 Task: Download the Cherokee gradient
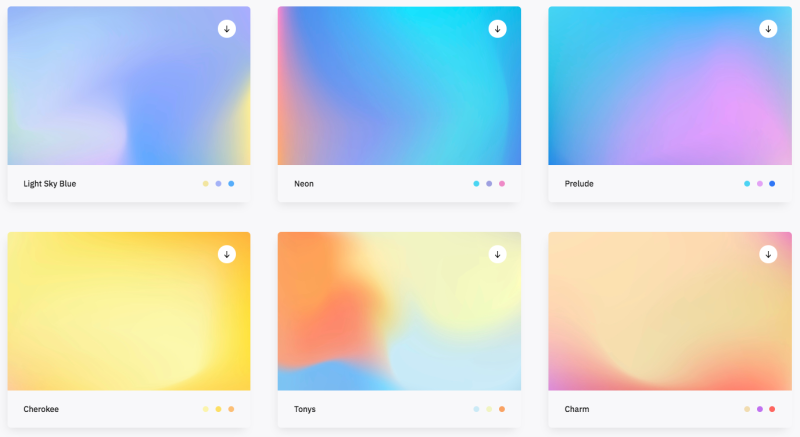click(227, 254)
